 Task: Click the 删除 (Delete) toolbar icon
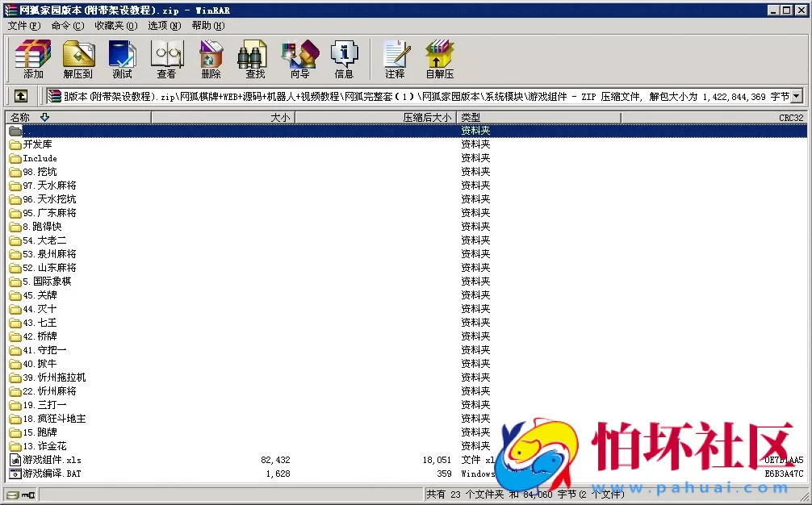(x=210, y=58)
